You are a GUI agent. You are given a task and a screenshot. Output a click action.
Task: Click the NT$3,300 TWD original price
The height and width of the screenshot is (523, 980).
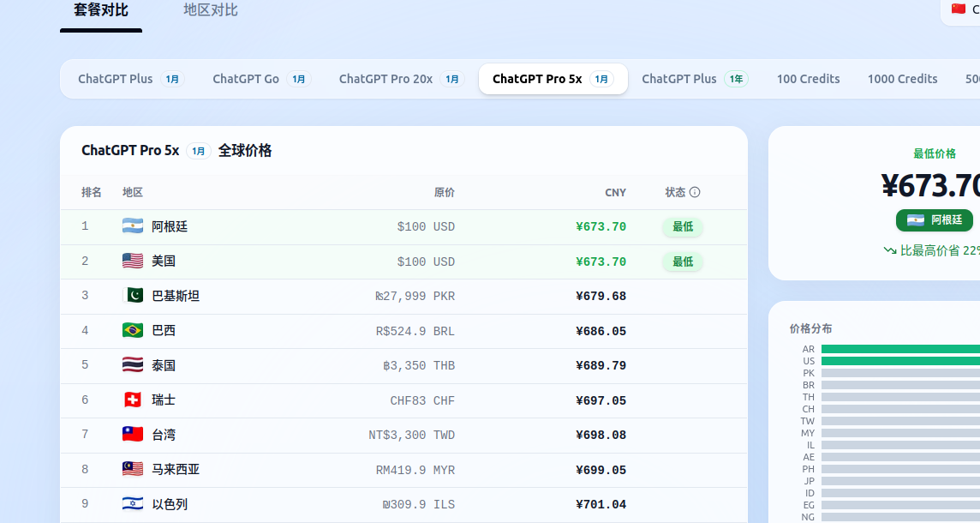412,435
